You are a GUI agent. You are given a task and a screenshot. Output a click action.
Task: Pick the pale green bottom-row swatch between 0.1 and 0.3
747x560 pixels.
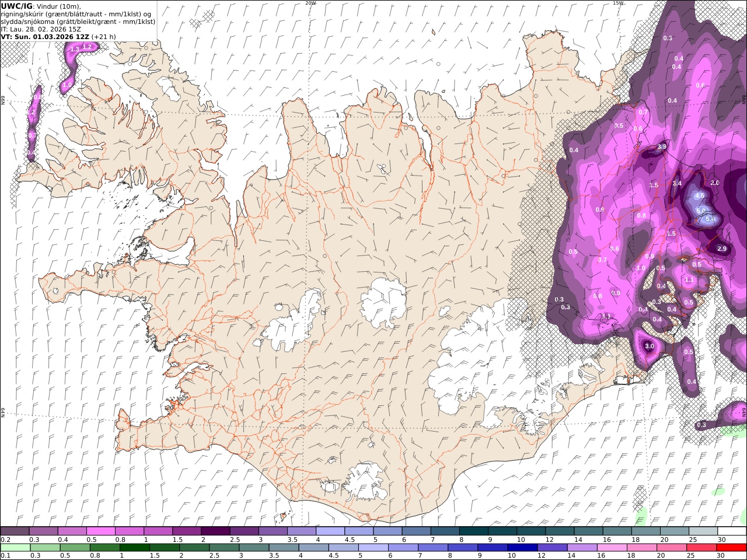tap(15, 548)
